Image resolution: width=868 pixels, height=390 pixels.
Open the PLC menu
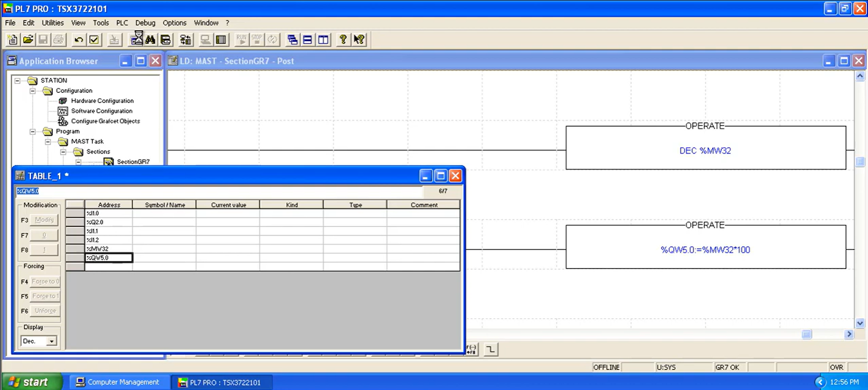[x=122, y=23]
